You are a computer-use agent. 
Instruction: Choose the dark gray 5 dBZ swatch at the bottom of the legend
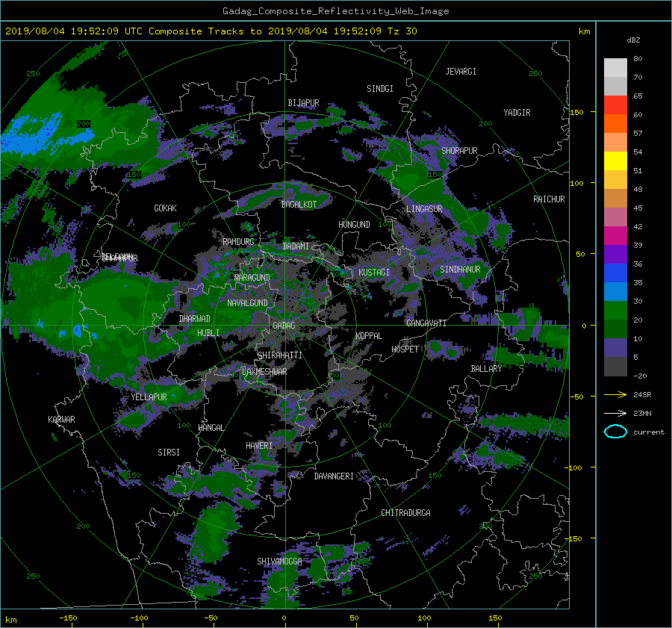pos(615,367)
